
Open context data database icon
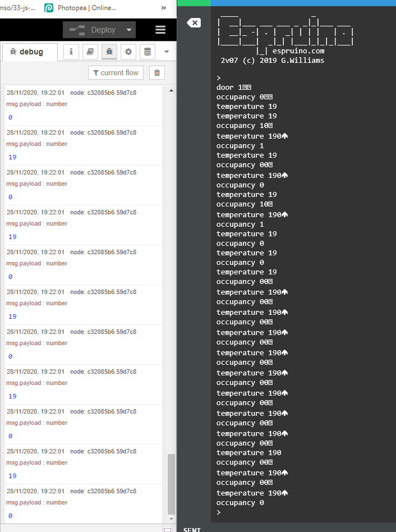[148, 52]
